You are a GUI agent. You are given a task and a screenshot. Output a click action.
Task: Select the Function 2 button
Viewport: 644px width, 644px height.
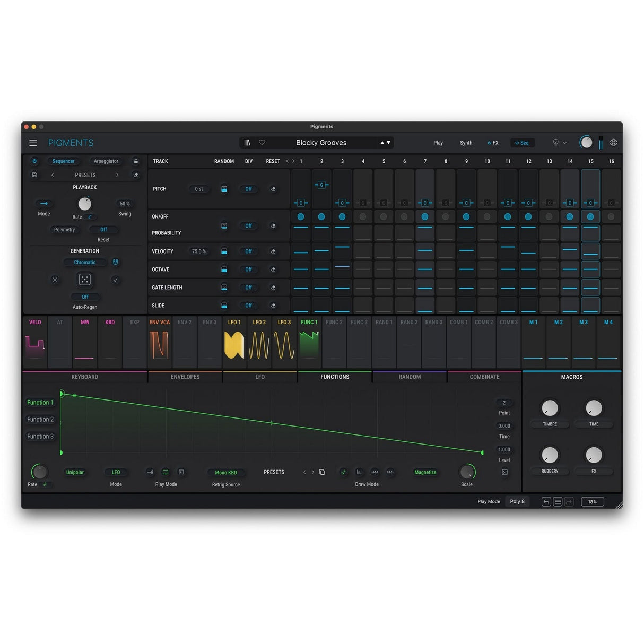40,419
